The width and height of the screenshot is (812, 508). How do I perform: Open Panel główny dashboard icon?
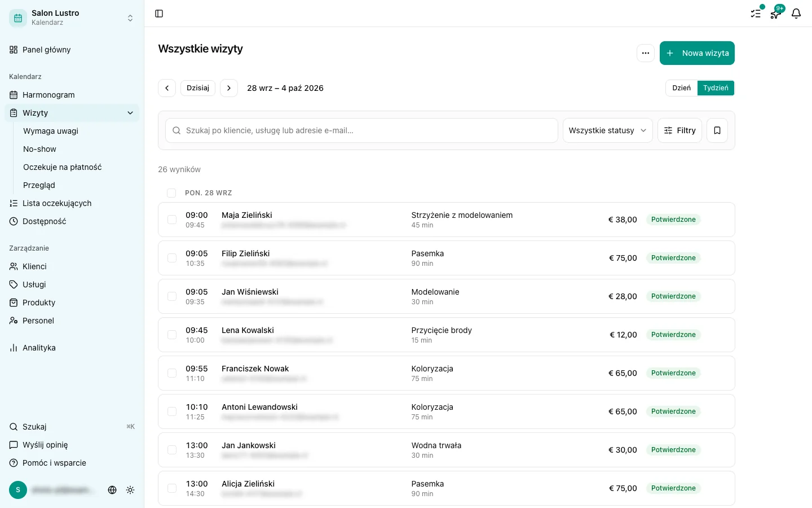14,50
